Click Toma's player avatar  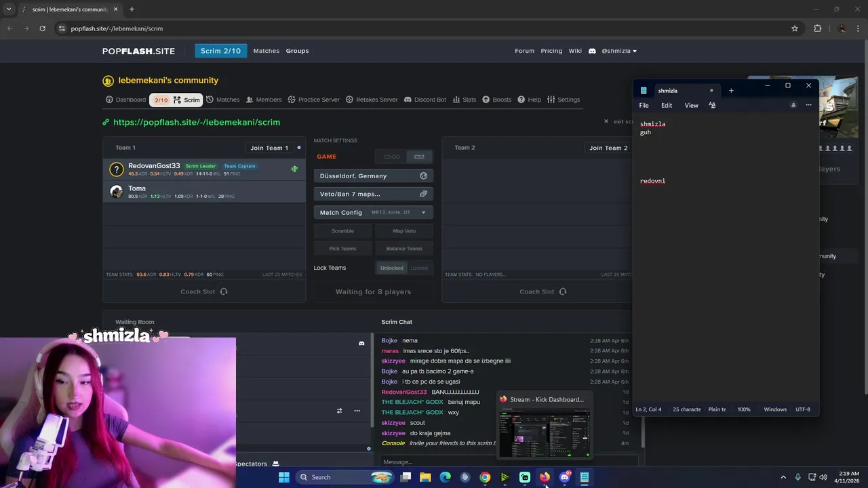(117, 192)
